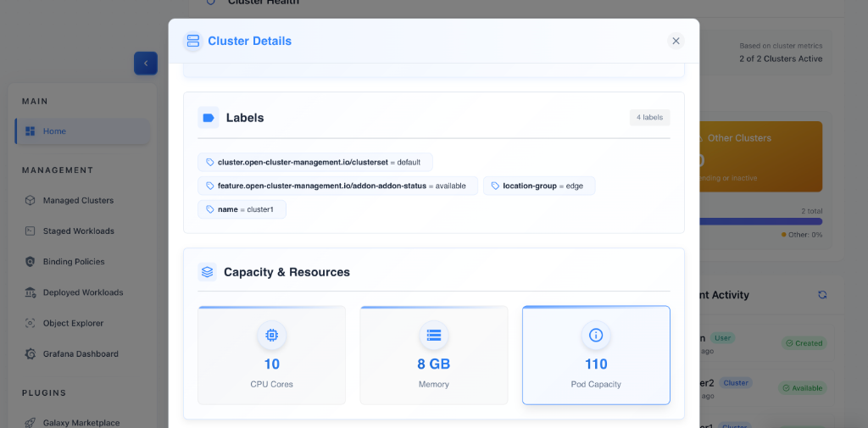Click the Galaxy Marketplace rocket icon
This screenshot has width=868, height=428.
coord(30,422)
